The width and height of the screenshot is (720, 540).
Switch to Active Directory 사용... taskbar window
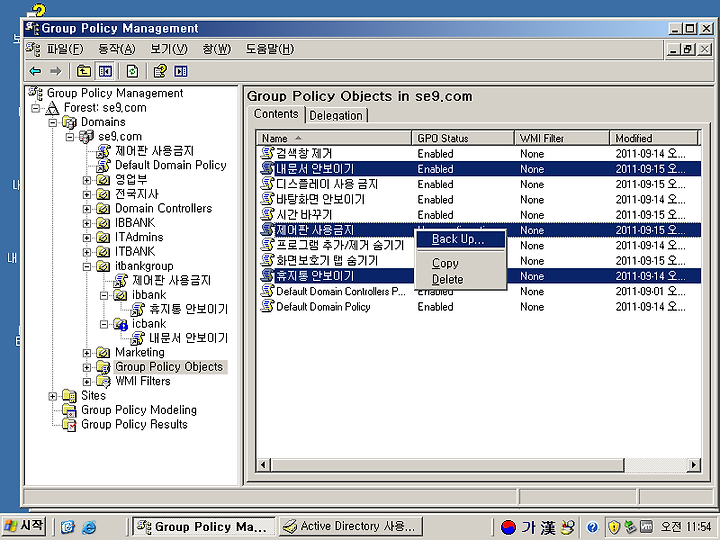351,526
